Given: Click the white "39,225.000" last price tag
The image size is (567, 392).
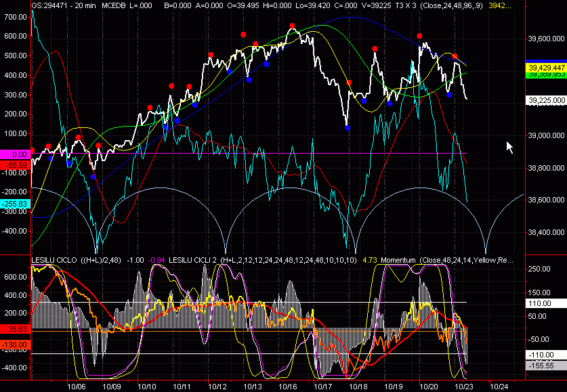Looking at the screenshot, I should 547,100.
